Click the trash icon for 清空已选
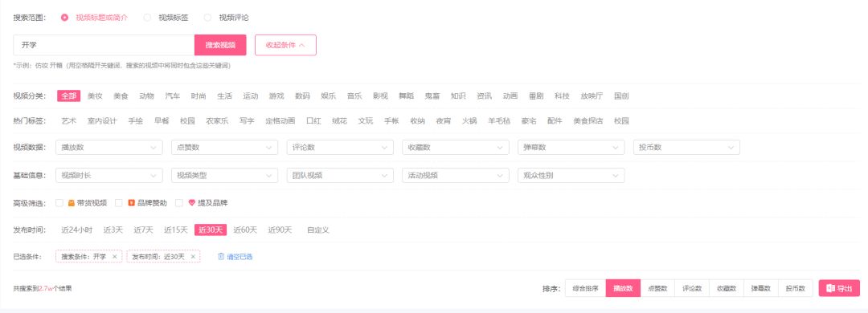The image size is (868, 313). [x=221, y=257]
